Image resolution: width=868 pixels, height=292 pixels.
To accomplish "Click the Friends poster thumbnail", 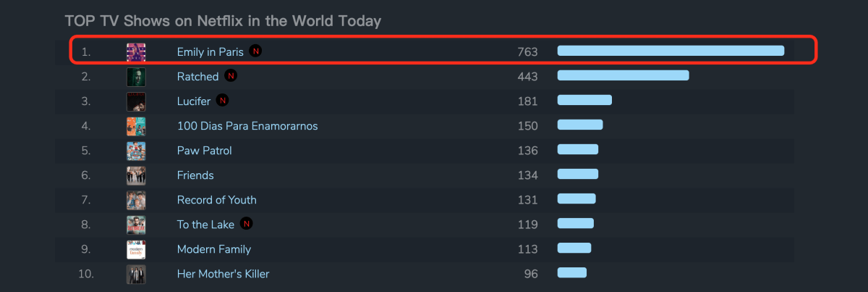I will pyautogui.click(x=136, y=175).
